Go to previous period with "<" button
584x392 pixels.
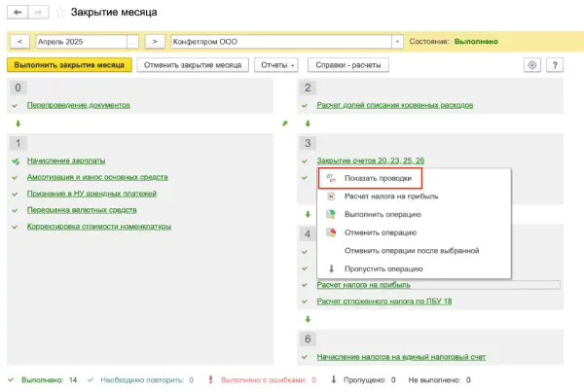(x=20, y=42)
